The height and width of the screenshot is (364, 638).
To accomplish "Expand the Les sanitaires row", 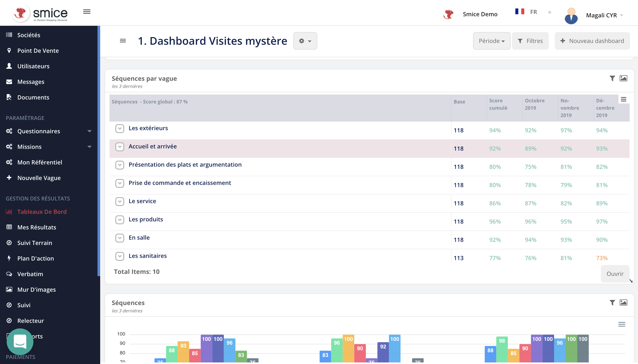I will tap(120, 256).
